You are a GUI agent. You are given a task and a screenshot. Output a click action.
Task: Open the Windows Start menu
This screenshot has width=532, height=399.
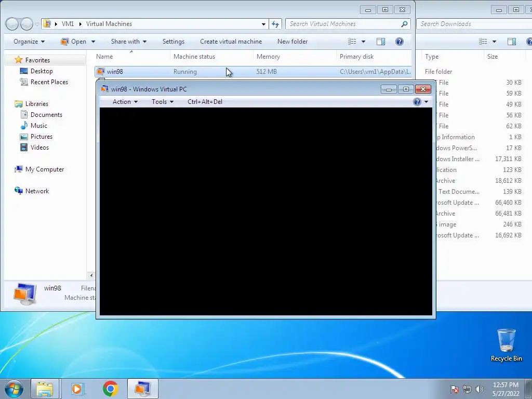14,389
